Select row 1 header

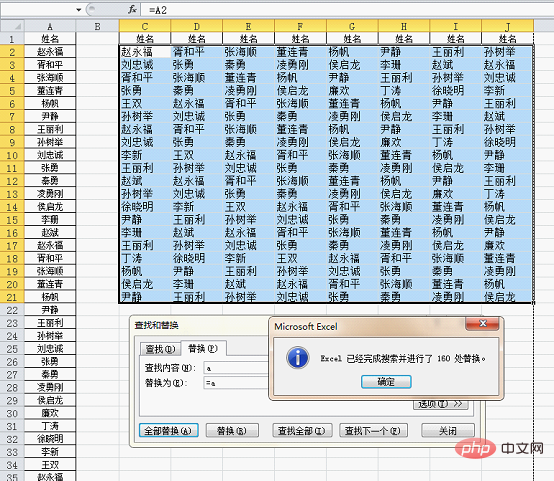click(x=12, y=39)
